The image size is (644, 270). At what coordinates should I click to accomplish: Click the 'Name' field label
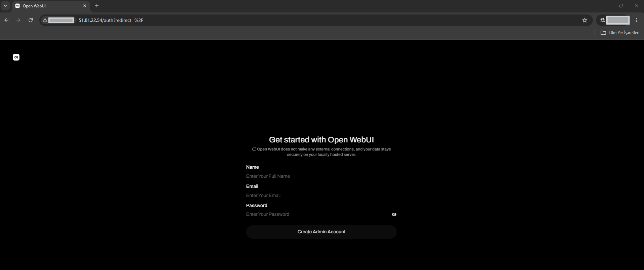point(253,167)
